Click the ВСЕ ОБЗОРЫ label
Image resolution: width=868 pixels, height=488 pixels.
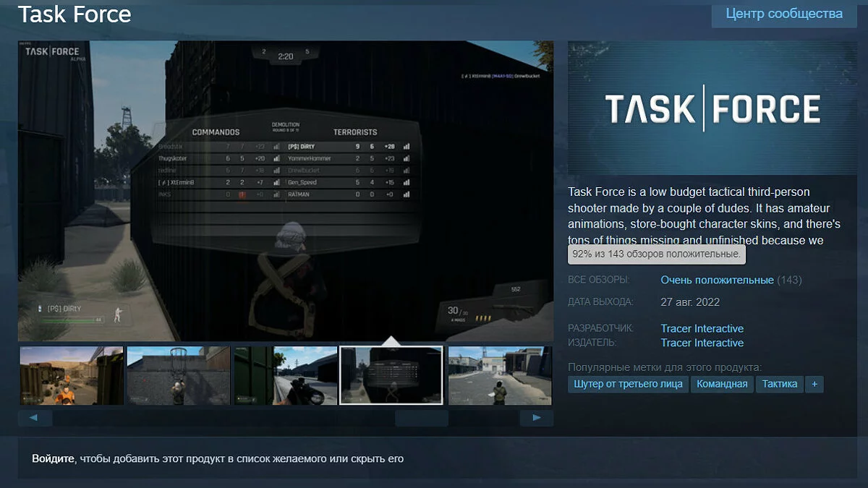pyautogui.click(x=598, y=280)
